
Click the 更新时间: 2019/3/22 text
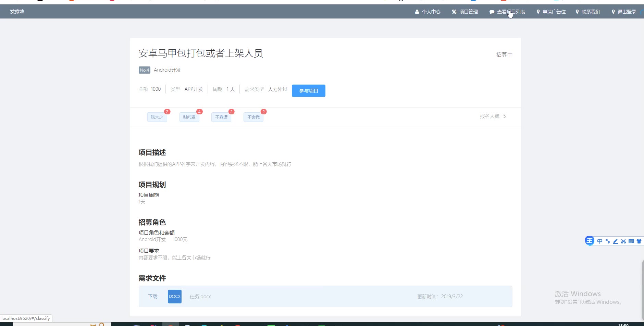click(440, 297)
